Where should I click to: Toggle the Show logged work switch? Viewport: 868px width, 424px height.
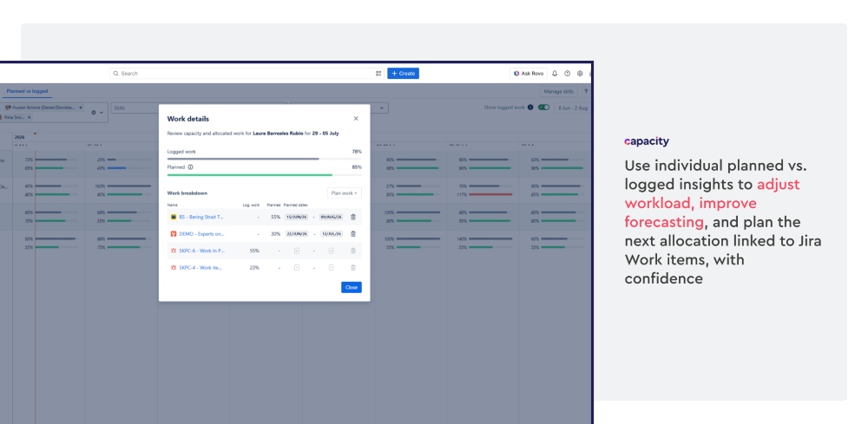coord(543,108)
